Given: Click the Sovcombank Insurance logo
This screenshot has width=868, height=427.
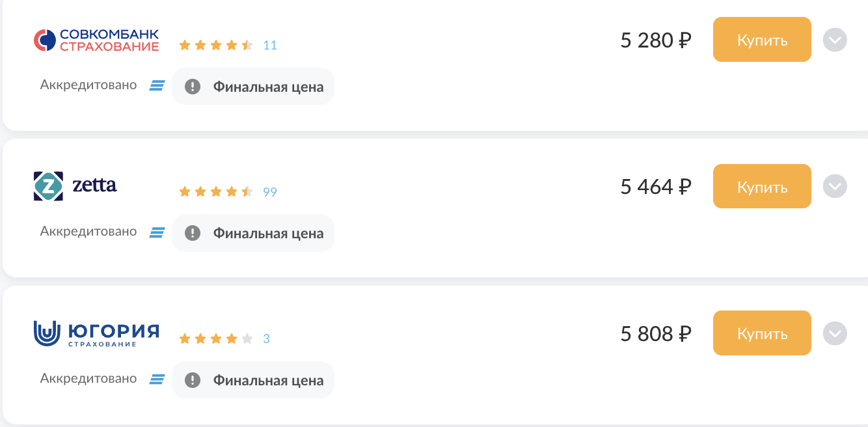Looking at the screenshot, I should [96, 40].
